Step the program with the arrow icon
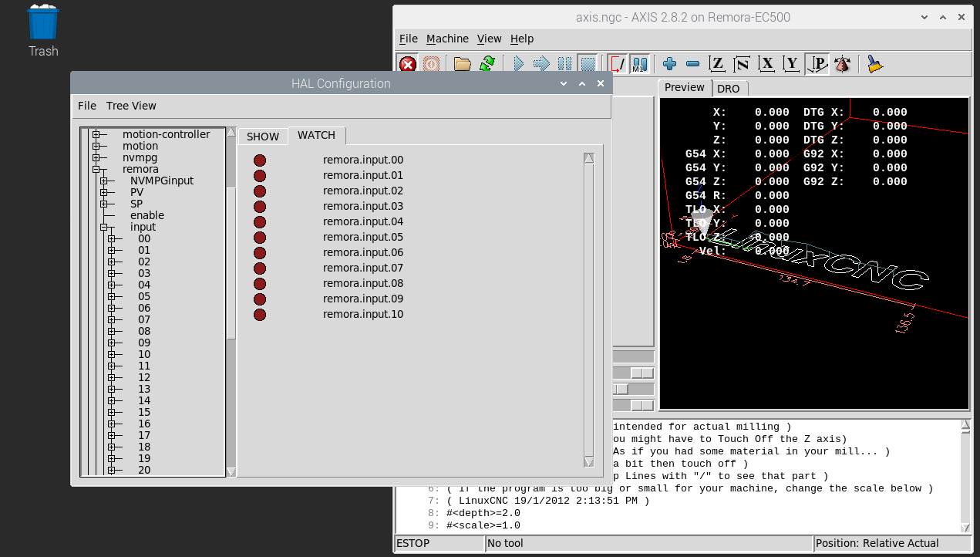The height and width of the screenshot is (557, 980). pyautogui.click(x=541, y=64)
